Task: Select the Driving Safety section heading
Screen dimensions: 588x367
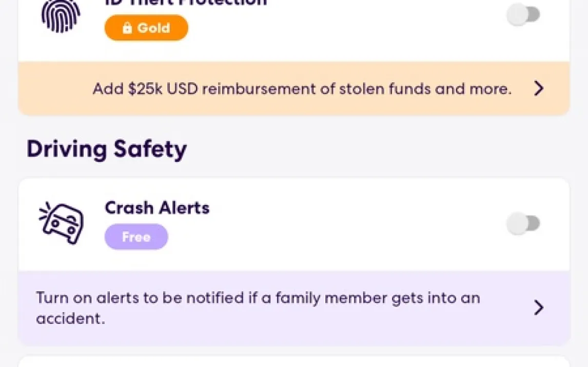Action: [107, 149]
